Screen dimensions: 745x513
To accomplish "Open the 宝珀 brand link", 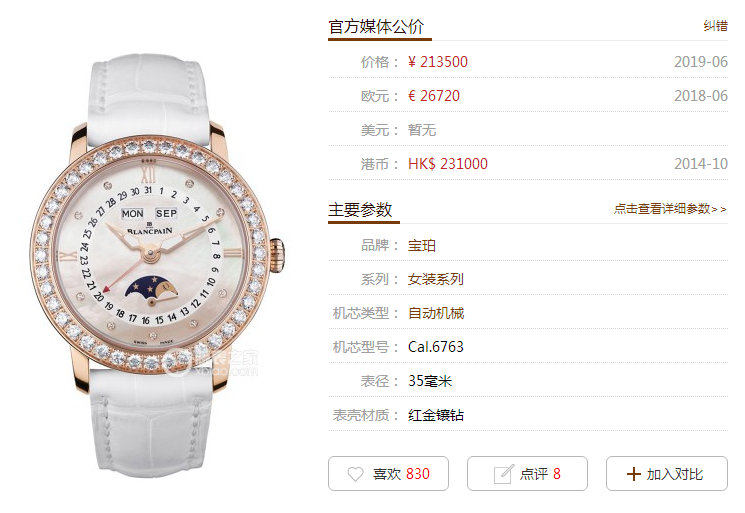I will click(x=422, y=246).
